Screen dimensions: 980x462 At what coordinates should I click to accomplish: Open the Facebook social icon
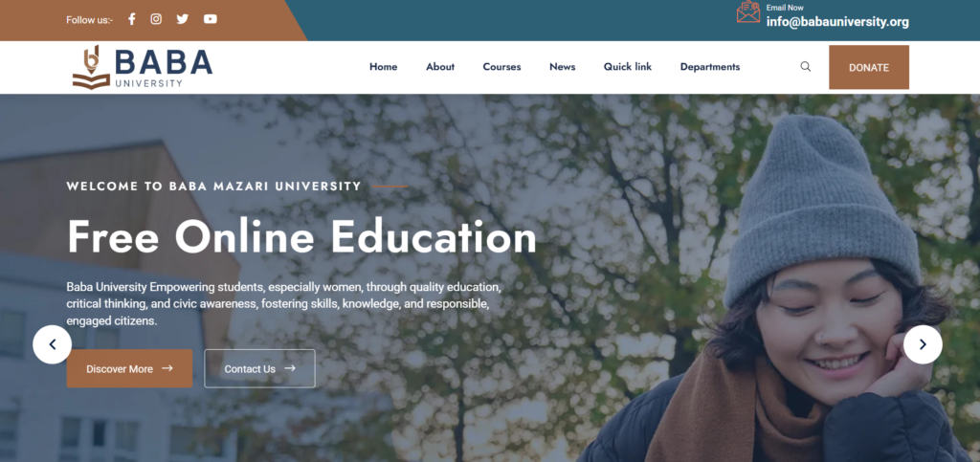131,19
